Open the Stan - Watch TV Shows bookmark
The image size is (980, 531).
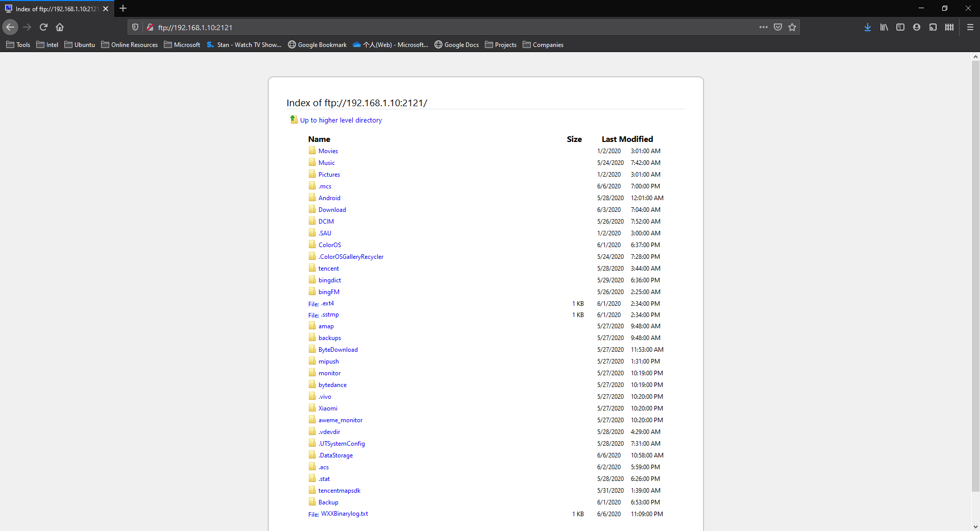pos(244,45)
